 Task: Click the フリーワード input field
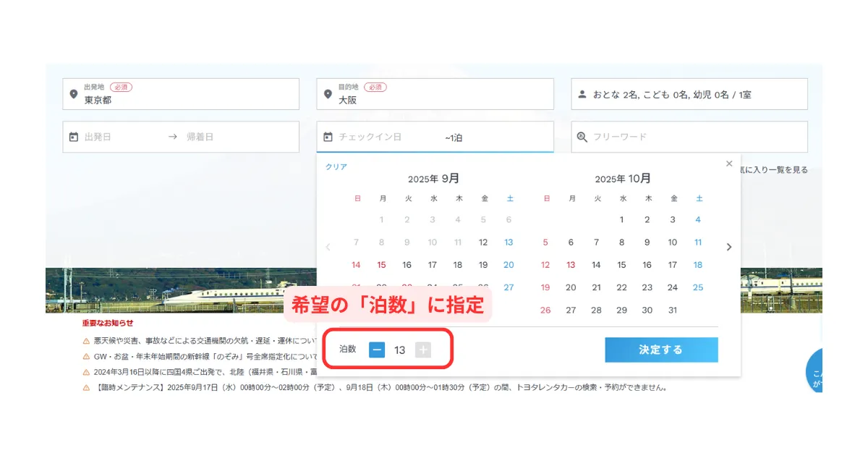(x=689, y=136)
